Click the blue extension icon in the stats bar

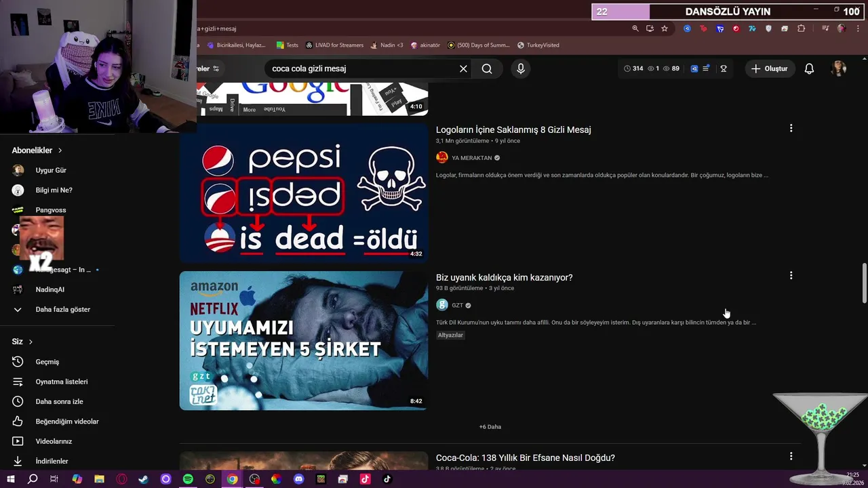point(694,68)
